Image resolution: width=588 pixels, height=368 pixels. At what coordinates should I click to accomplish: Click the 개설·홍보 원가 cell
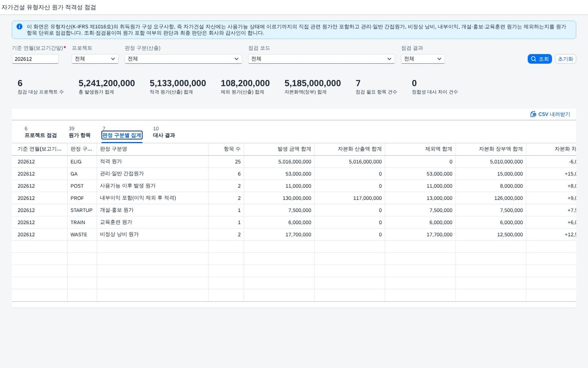pyautogui.click(x=153, y=210)
